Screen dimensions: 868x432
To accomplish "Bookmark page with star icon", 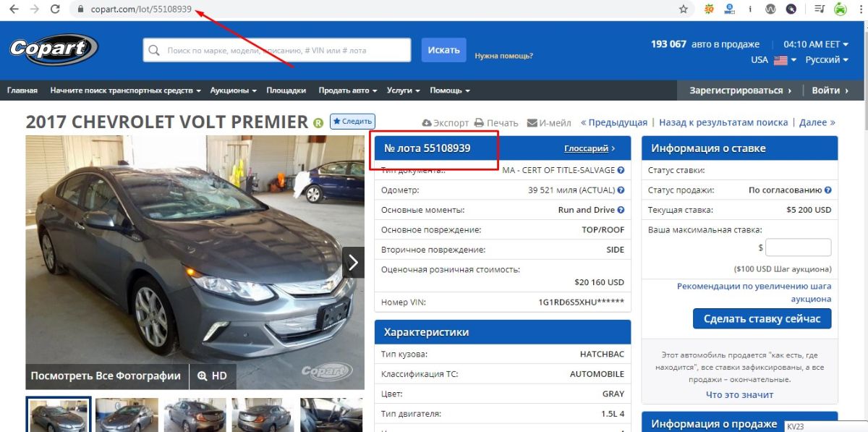I will click(x=683, y=9).
